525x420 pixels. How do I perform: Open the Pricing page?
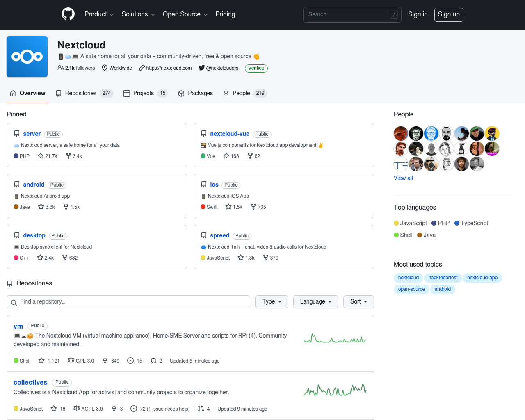pyautogui.click(x=225, y=14)
